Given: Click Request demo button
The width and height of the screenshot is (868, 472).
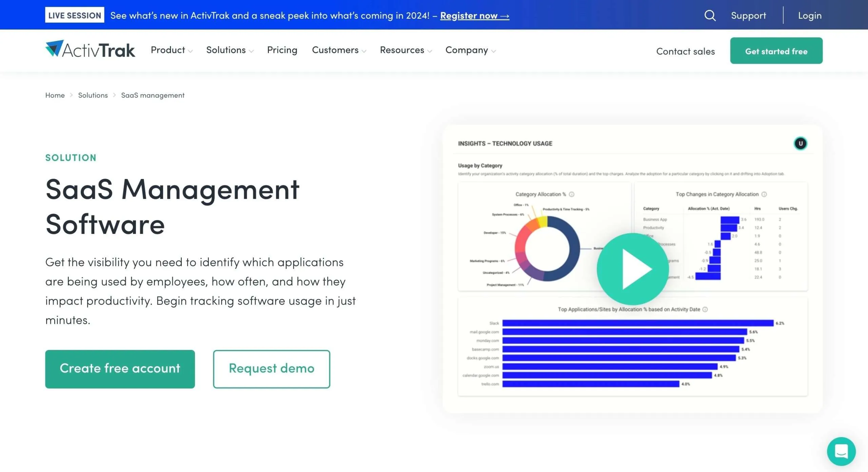Looking at the screenshot, I should click(x=272, y=369).
